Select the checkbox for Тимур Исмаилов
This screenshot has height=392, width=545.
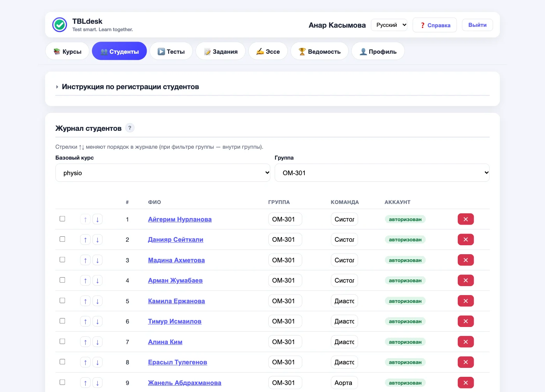[62, 321]
